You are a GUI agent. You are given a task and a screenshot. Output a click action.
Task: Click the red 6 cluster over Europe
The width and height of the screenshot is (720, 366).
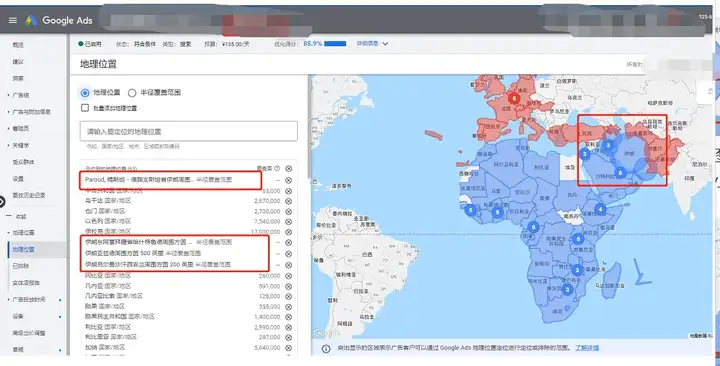click(x=514, y=98)
